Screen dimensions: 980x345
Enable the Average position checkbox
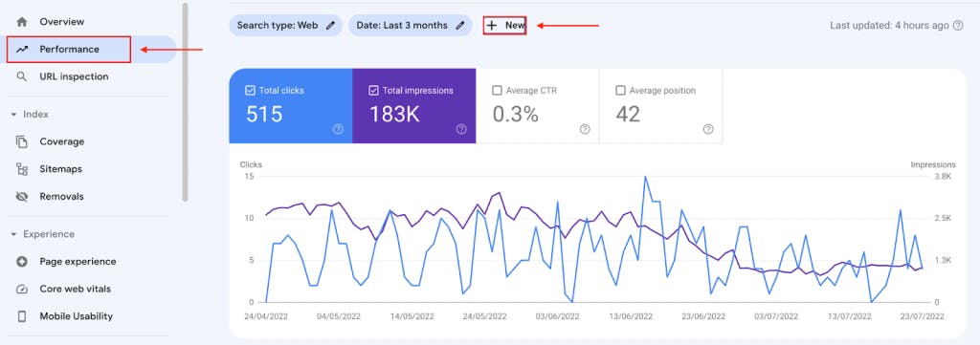click(620, 91)
